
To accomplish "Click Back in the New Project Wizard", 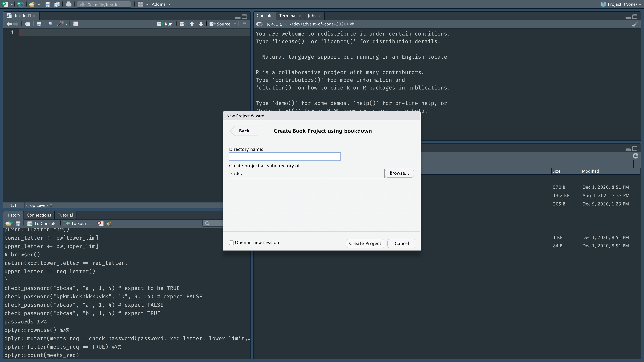I will tap(244, 131).
